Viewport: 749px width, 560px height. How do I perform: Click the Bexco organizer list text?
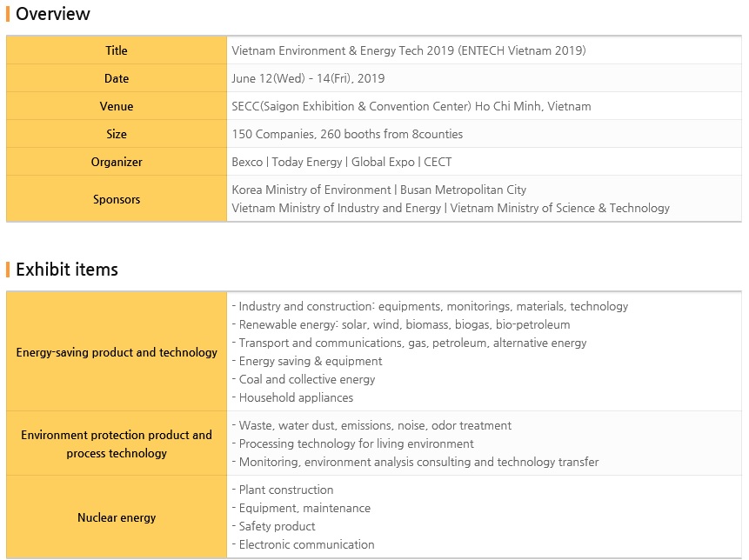341,162
